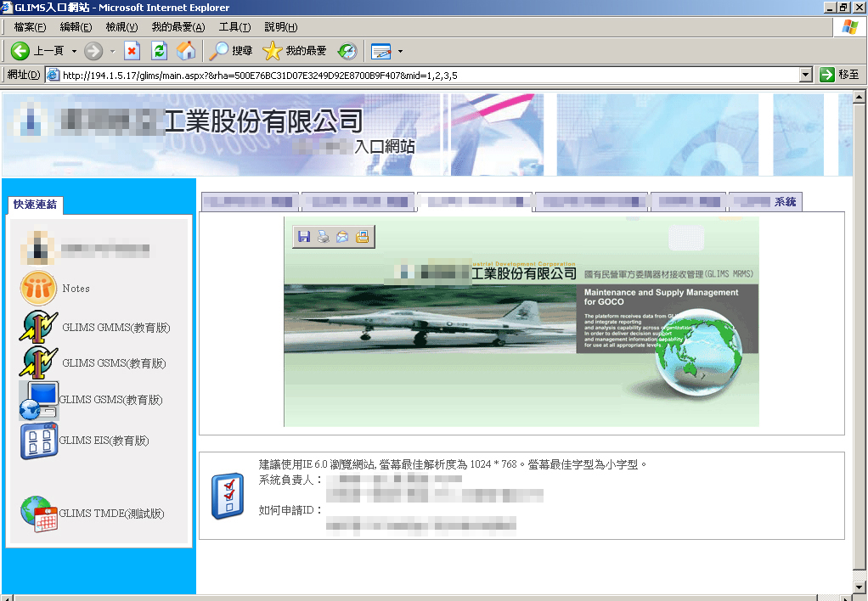Image resolution: width=868 pixels, height=601 pixels.
Task: Click the red X Stop icon
Action: point(132,51)
